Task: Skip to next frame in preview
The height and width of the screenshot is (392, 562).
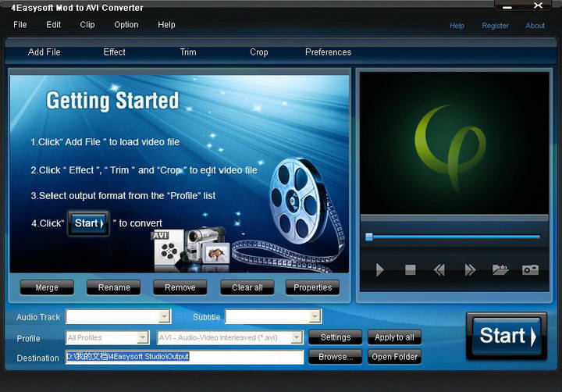Action: (470, 269)
